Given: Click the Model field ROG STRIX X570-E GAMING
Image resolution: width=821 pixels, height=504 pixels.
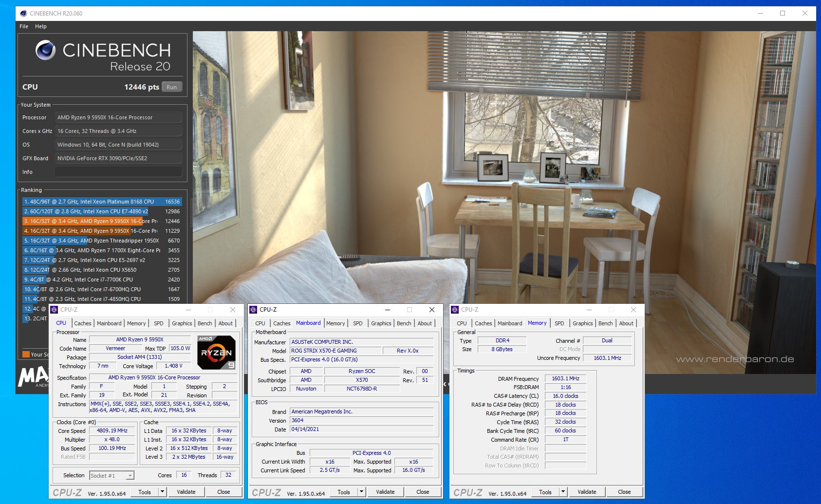Looking at the screenshot, I should click(x=335, y=351).
